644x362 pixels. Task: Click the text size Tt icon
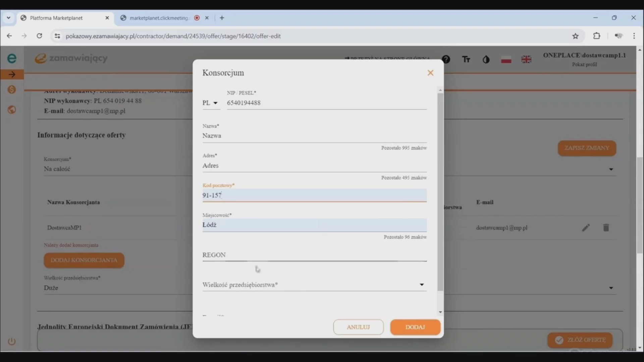(x=466, y=60)
